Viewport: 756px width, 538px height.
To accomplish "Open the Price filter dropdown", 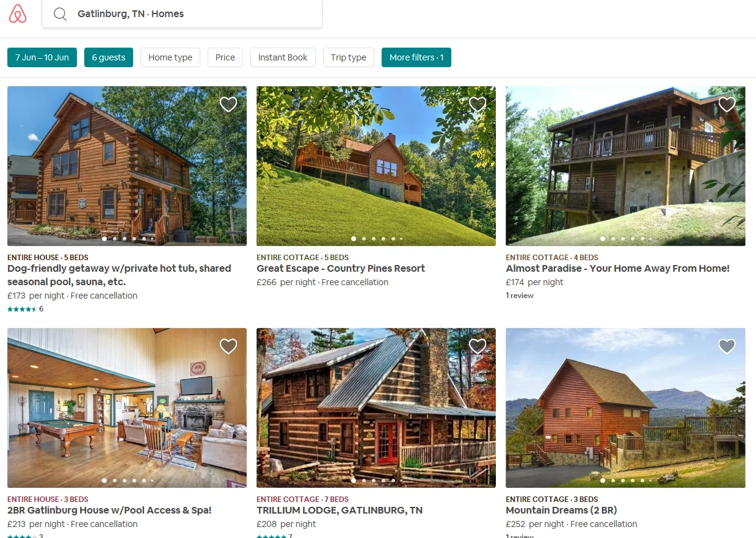I will (225, 57).
